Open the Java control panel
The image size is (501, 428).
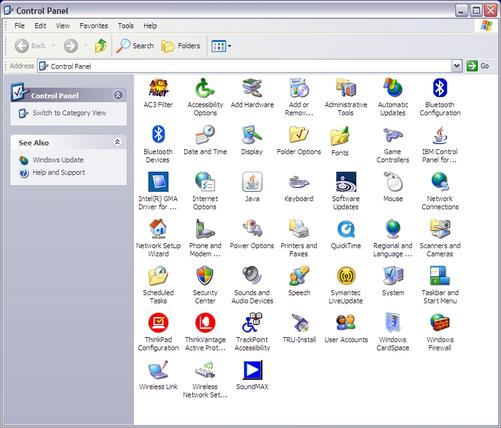pos(252,187)
